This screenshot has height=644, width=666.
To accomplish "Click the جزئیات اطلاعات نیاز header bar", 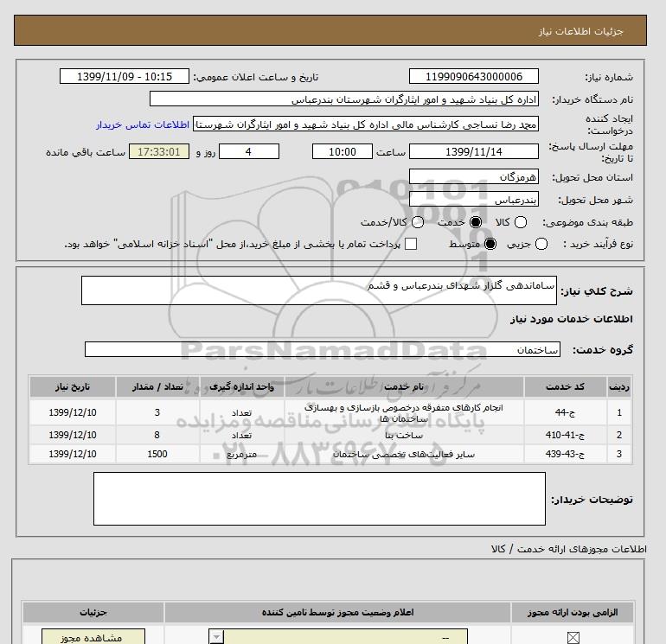I will [x=330, y=30].
